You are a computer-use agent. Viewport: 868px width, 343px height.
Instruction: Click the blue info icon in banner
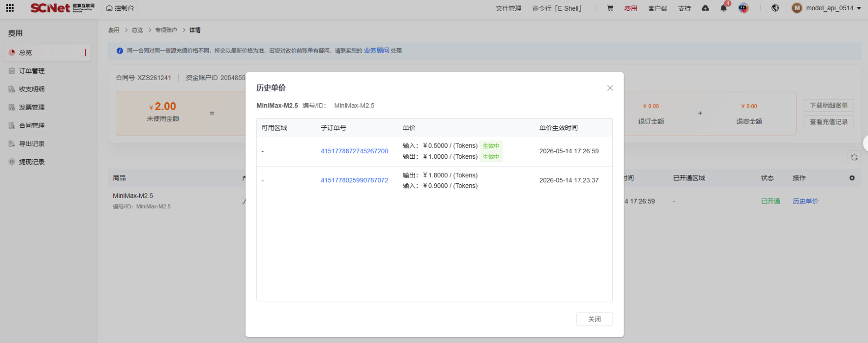coord(119,50)
